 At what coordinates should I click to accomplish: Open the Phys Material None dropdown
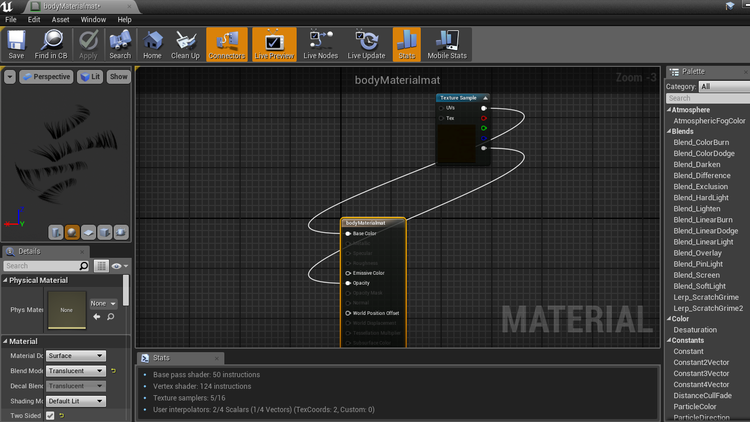point(103,303)
